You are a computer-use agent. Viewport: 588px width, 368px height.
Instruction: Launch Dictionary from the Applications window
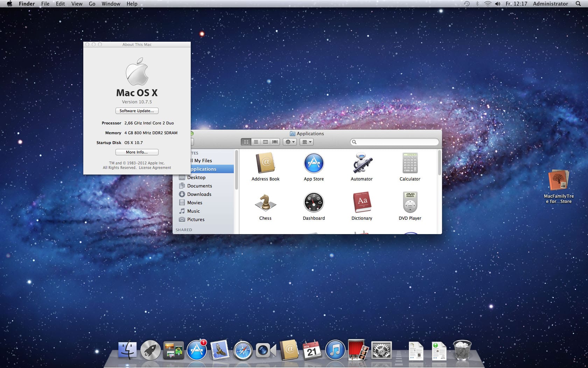point(362,203)
